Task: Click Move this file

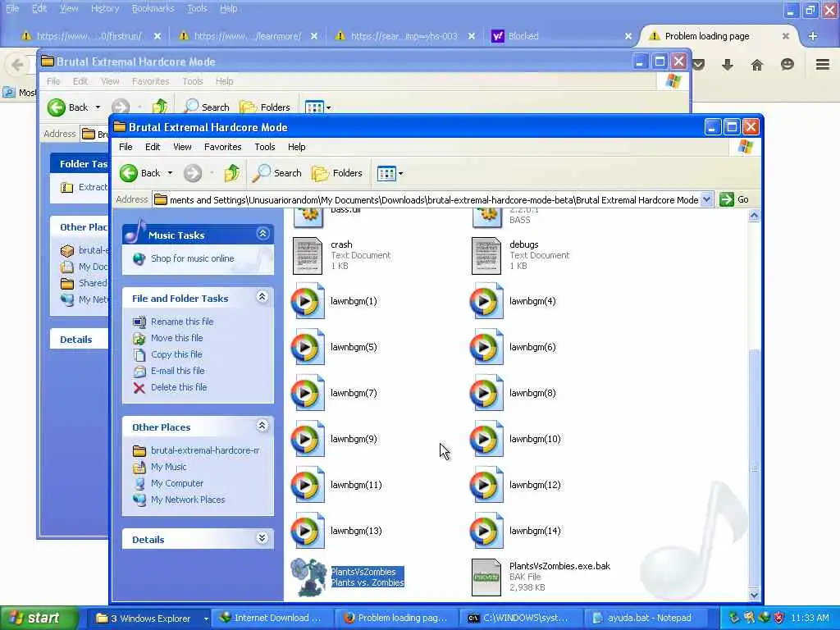Action: coord(177,338)
